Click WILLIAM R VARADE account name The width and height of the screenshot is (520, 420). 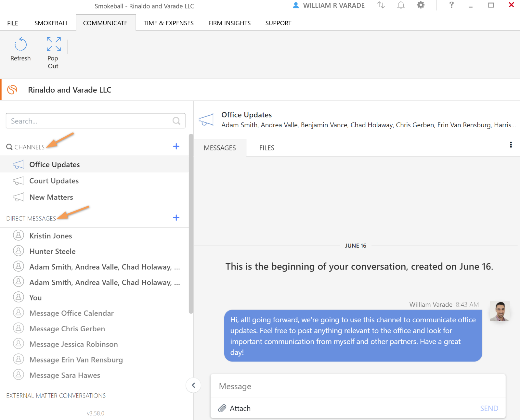pos(334,6)
